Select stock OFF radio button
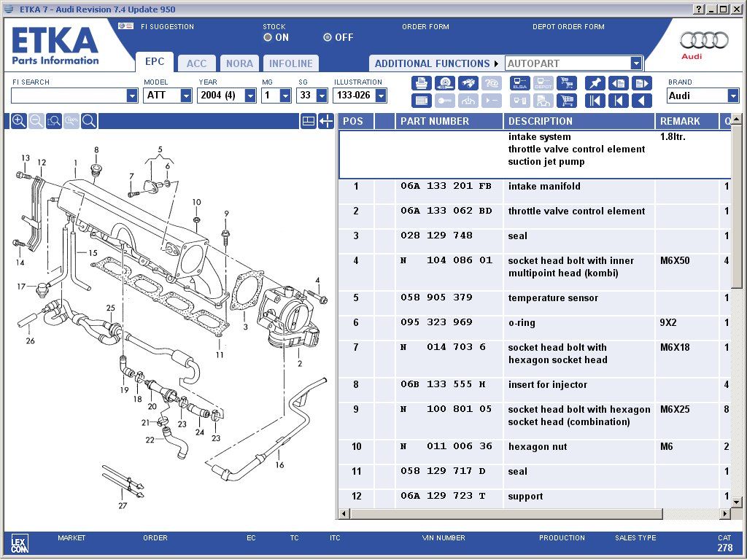Image resolution: width=747 pixels, height=560 pixels. click(x=328, y=37)
